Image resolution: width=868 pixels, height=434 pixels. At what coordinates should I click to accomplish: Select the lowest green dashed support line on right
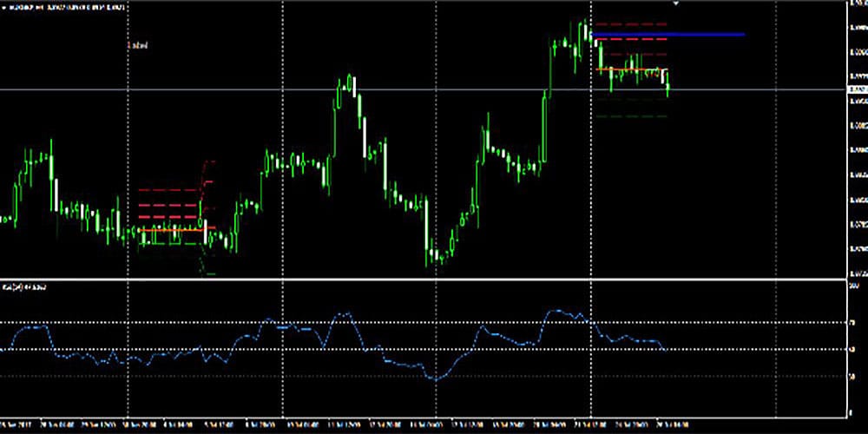(631, 115)
